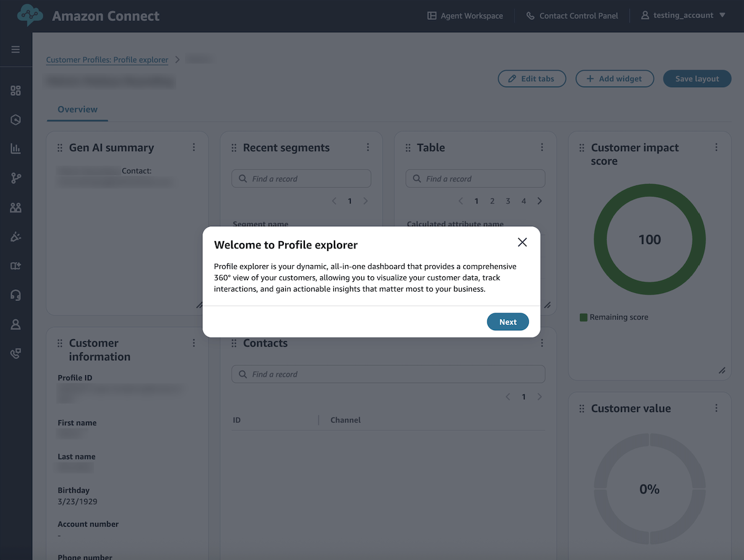Click the Next button in welcome dialog
Screen dimensions: 744x560
[x=508, y=321]
